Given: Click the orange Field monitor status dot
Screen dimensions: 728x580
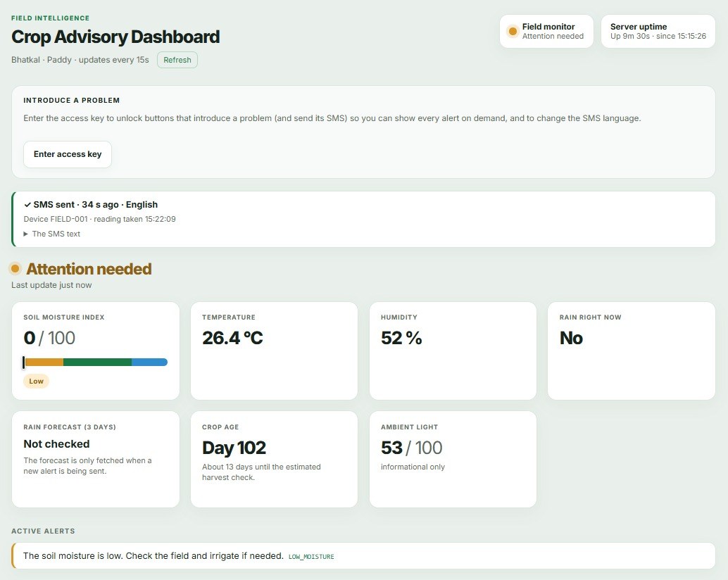Looking at the screenshot, I should coord(513,31).
